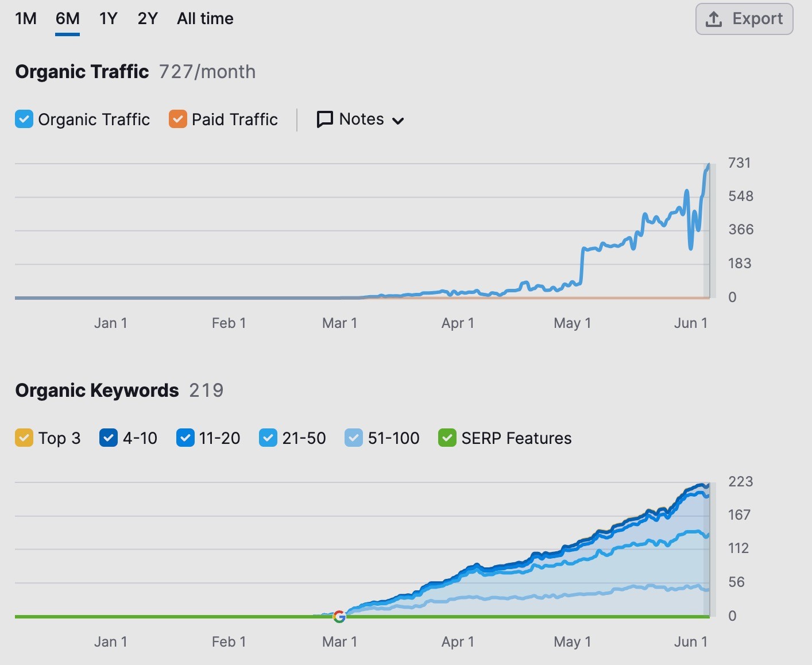Uncheck the 21-50 keyword positions checkbox
Screen dimensions: 812x665
[x=268, y=438]
